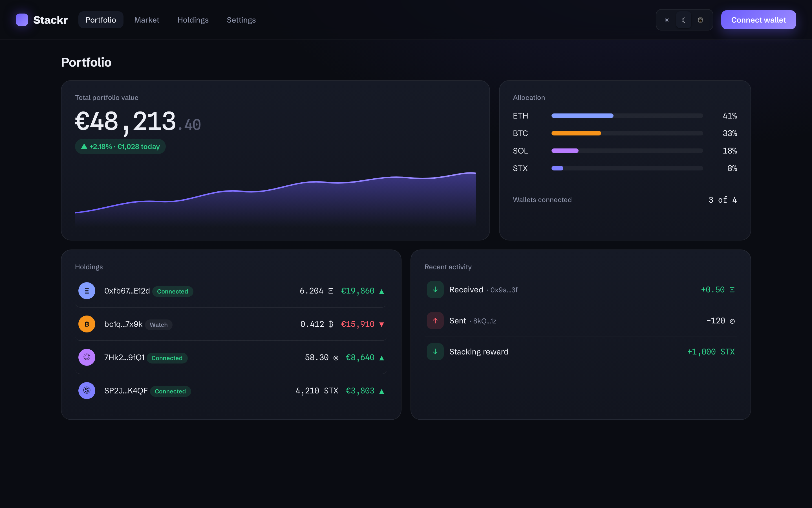Click the 8% STX allocation percentage
812x508 pixels.
click(732, 168)
